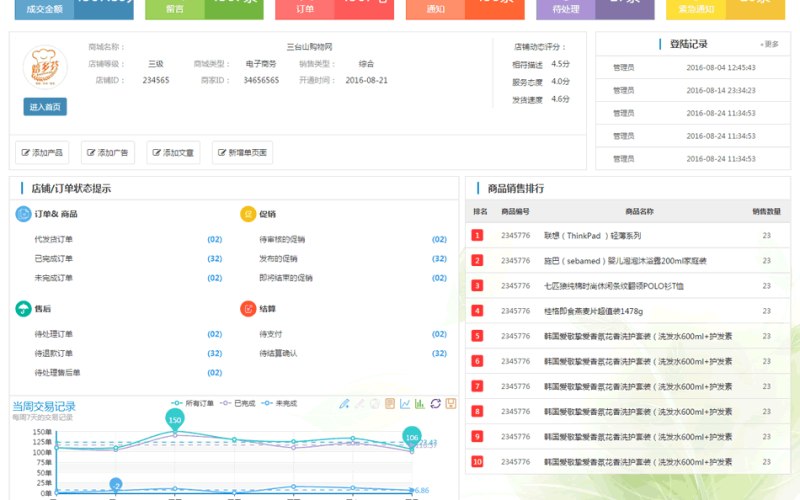800x500 pixels.
Task: Click rank badge 1 in sales ranking
Action: pyautogui.click(x=477, y=235)
